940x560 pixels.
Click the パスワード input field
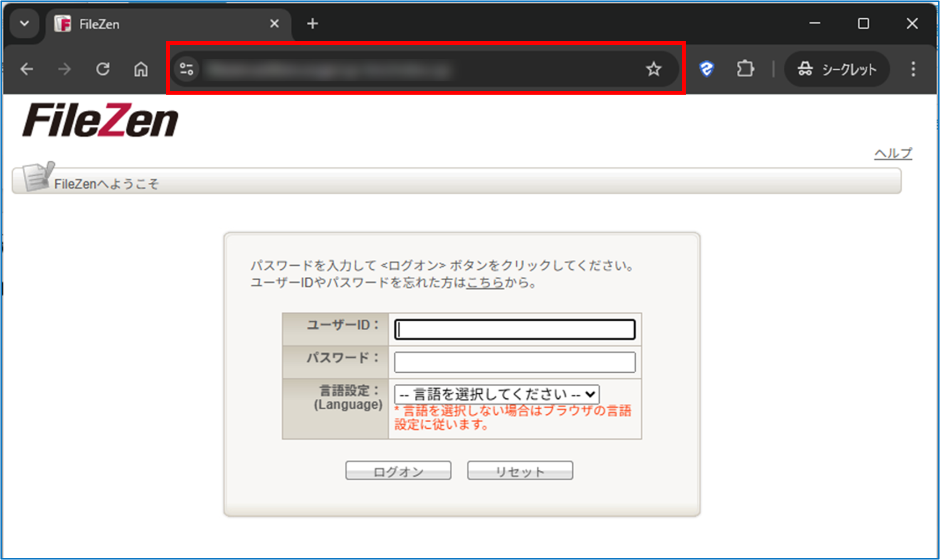[x=515, y=362]
